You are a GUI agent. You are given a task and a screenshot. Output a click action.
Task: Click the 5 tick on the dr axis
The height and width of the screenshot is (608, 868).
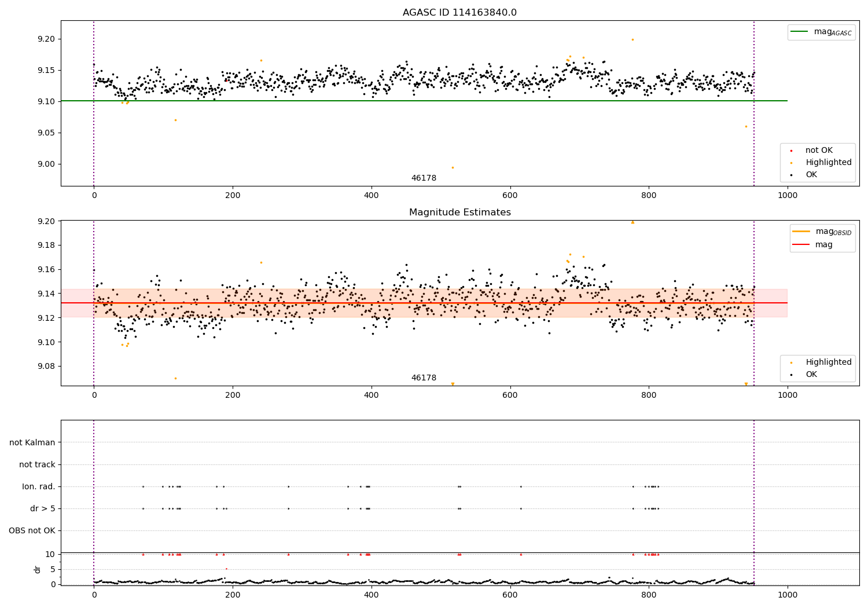53,570
